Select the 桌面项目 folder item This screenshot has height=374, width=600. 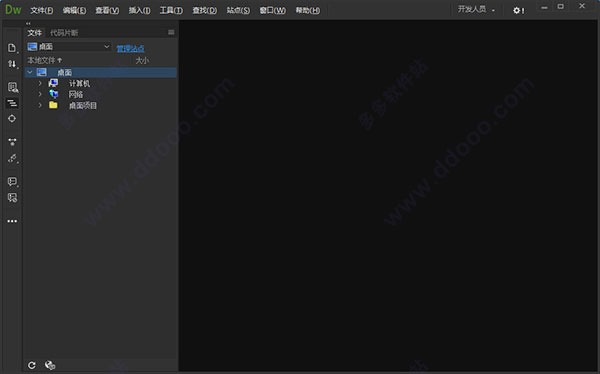pyautogui.click(x=83, y=106)
